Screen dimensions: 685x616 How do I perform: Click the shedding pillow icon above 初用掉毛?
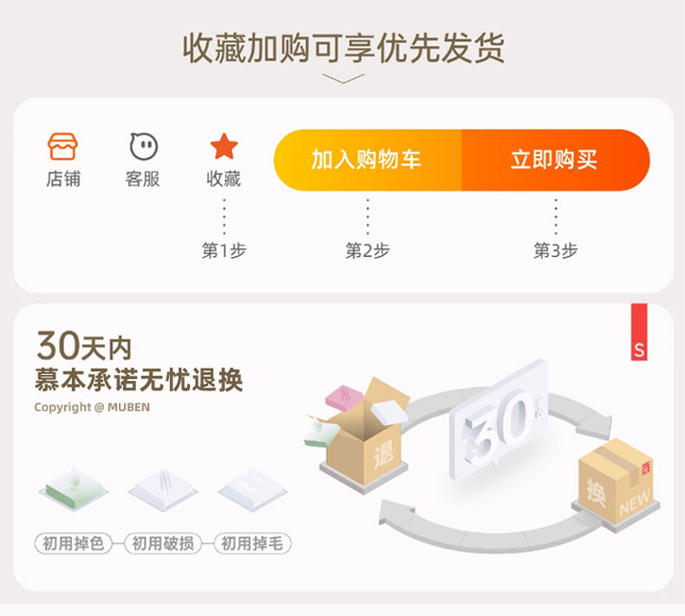[x=252, y=489]
